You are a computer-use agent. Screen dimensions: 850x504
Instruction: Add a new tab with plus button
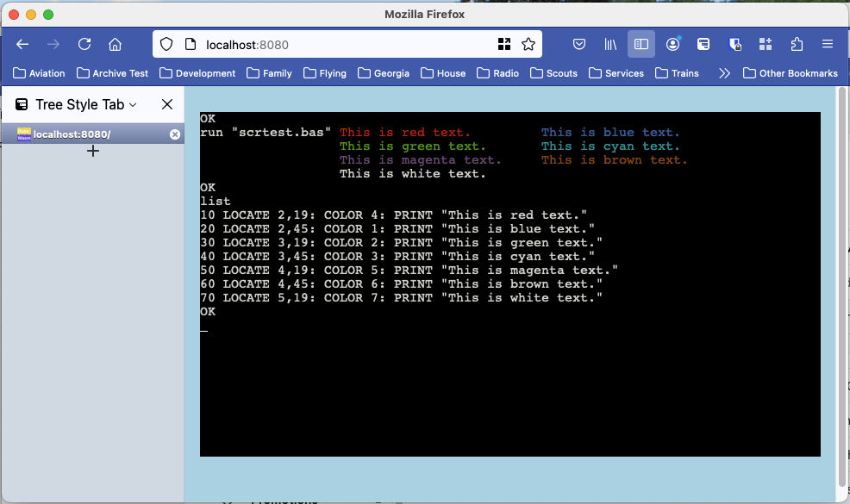93,151
